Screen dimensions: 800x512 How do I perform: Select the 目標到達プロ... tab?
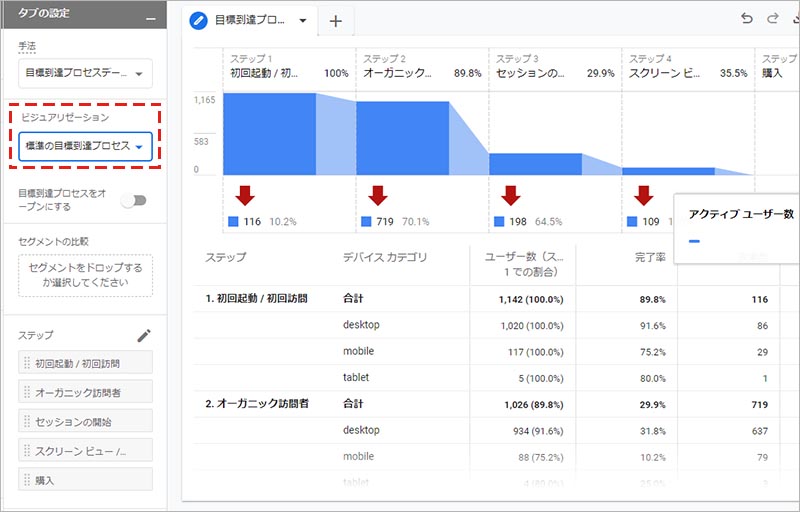tap(248, 21)
